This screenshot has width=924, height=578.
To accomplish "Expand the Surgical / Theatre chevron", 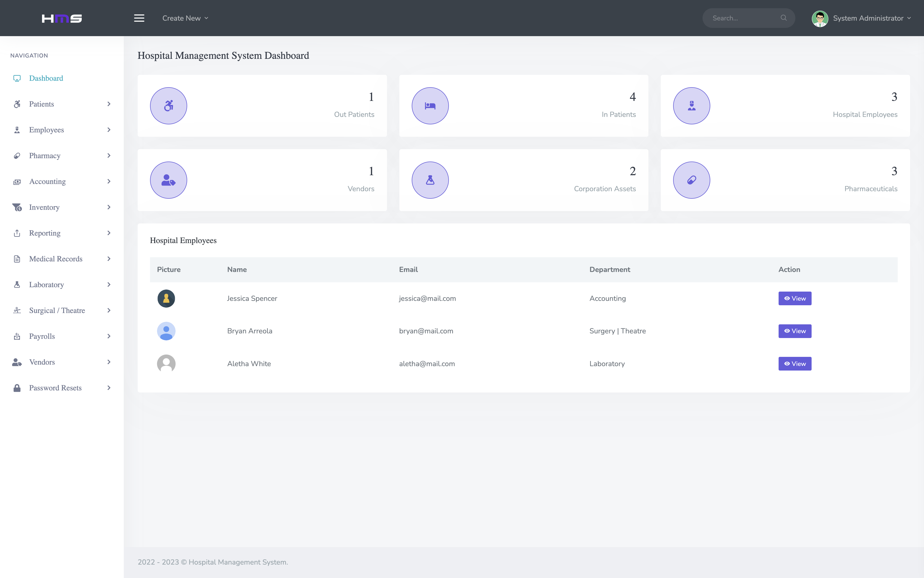I will tap(109, 310).
